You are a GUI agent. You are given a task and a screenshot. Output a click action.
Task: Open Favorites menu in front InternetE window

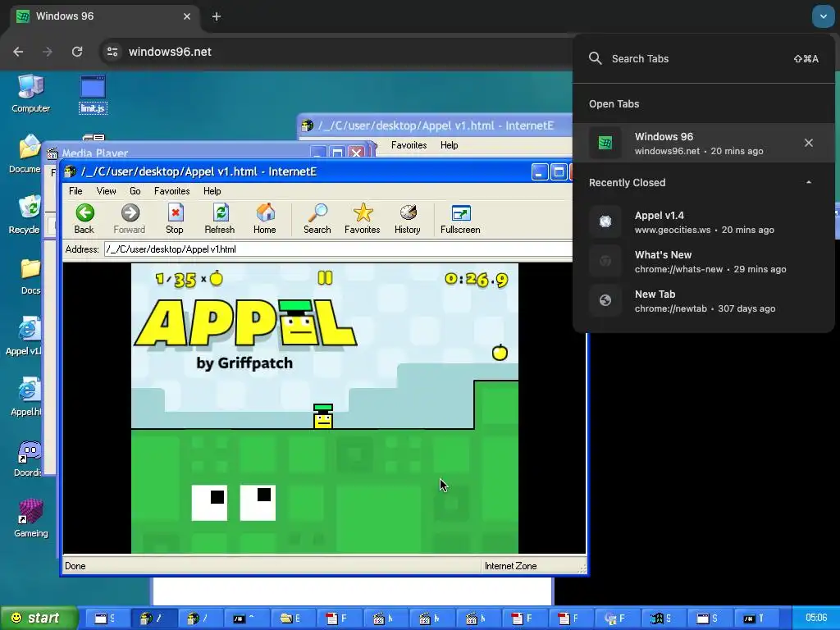click(172, 191)
